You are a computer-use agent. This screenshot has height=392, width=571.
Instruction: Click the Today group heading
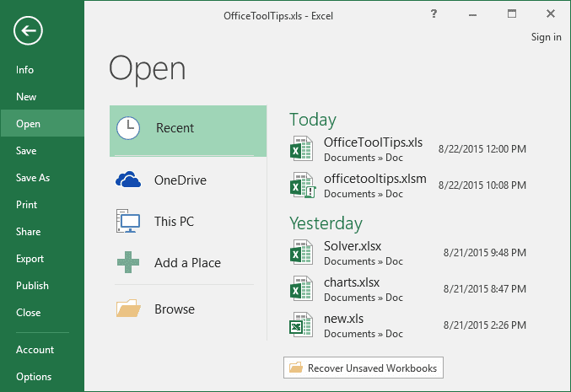313,120
